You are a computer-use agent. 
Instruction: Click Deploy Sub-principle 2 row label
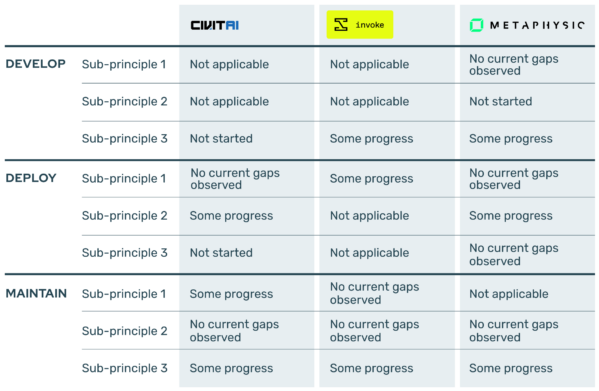(x=125, y=215)
